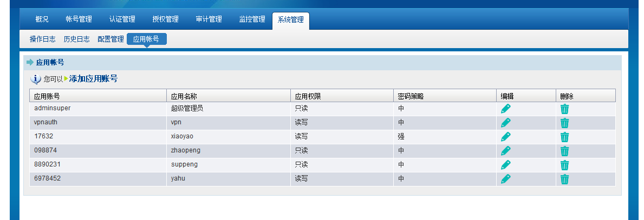Open edit pencil for account 17632
The image size is (644, 220).
[505, 137]
